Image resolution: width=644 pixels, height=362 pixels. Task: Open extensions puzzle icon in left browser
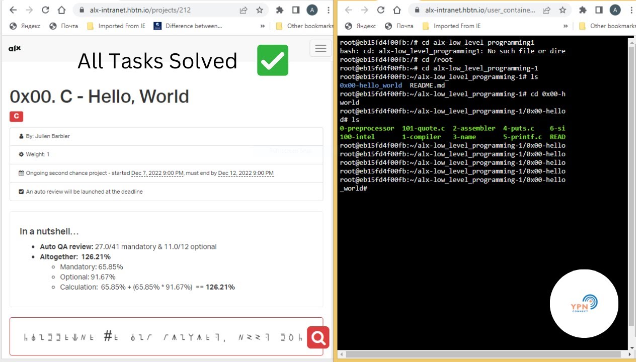[x=280, y=10]
